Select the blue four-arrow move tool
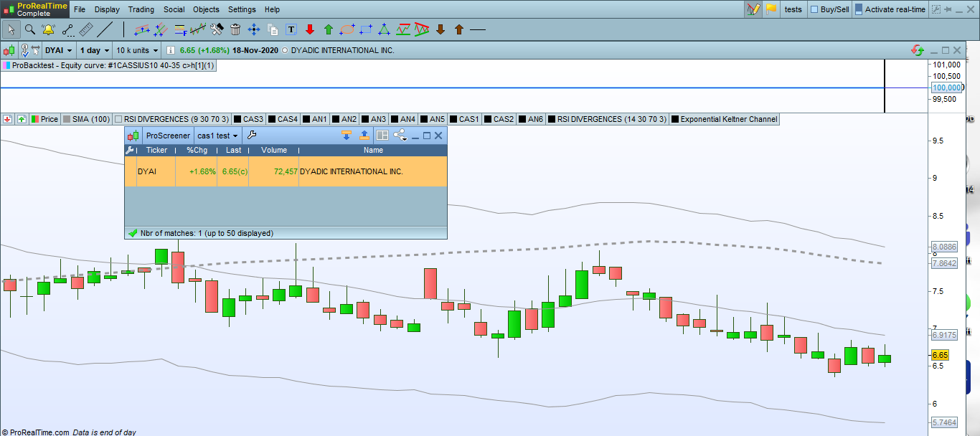 coord(253,29)
